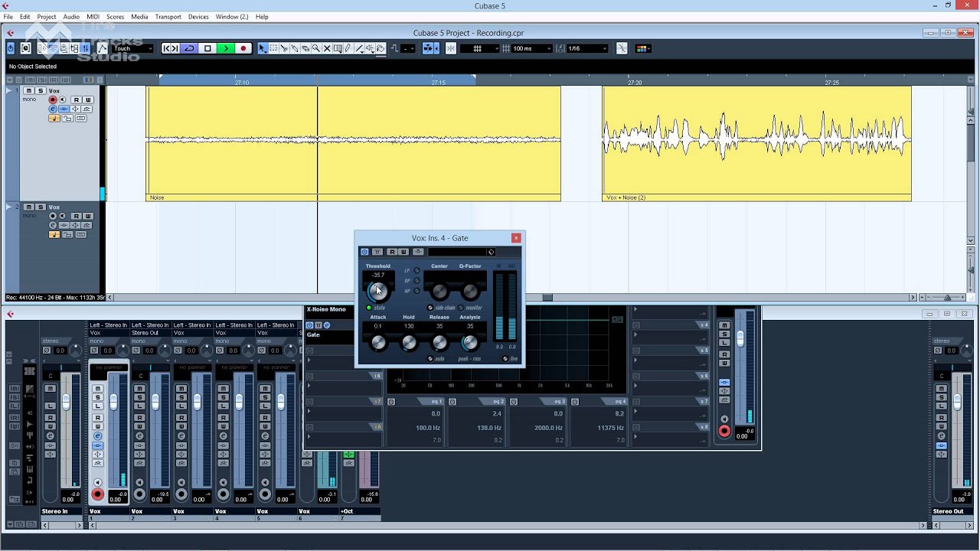Click the Gate Hold knob

(x=409, y=342)
